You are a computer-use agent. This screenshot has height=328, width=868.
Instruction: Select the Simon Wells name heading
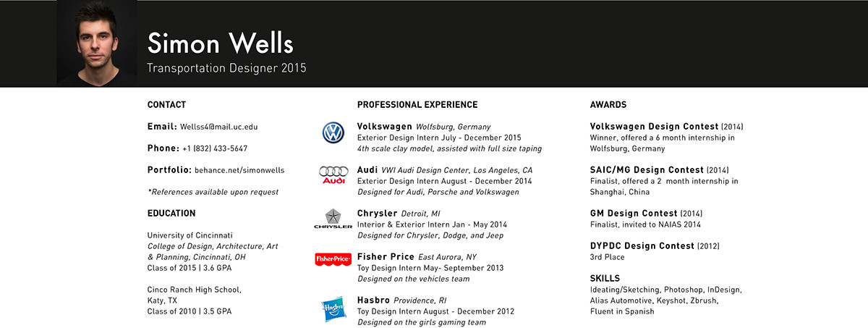220,43
